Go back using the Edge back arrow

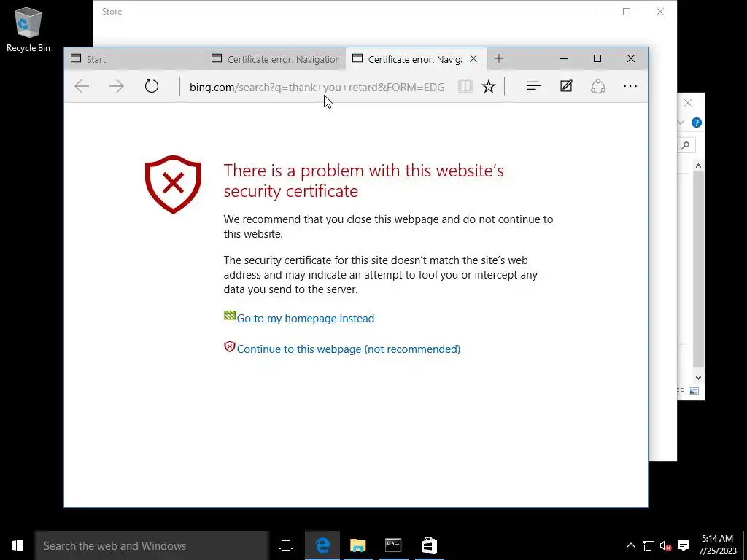[82, 86]
